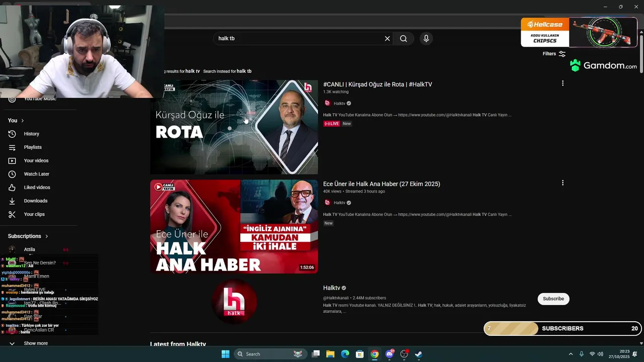
Task: Click the magnifier search button
Action: point(404,39)
